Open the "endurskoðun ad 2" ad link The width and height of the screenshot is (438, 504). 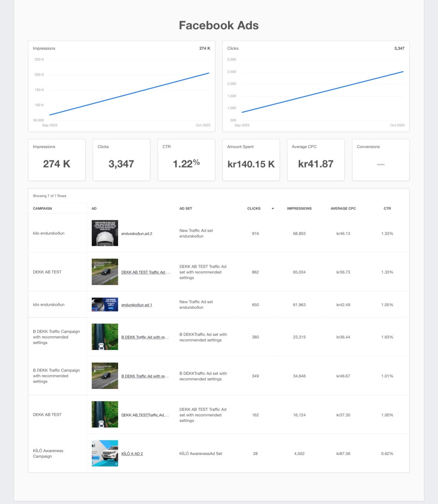tap(137, 234)
